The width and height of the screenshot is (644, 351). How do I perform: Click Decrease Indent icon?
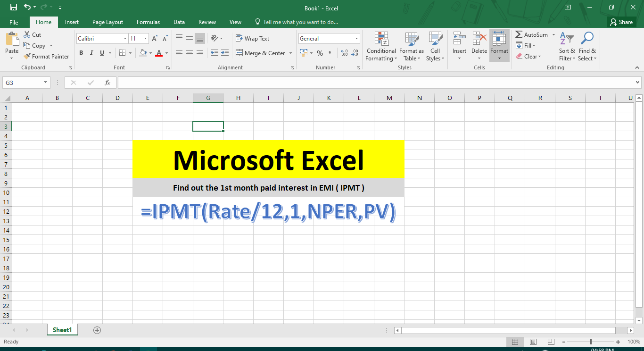pyautogui.click(x=214, y=53)
